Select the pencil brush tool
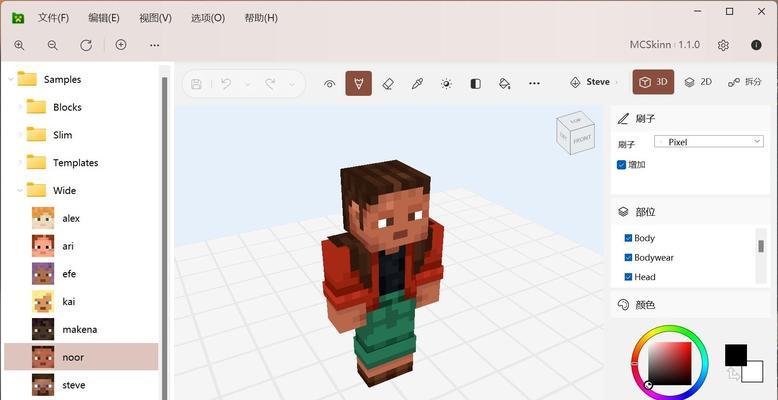The height and width of the screenshot is (400, 778). coord(358,83)
